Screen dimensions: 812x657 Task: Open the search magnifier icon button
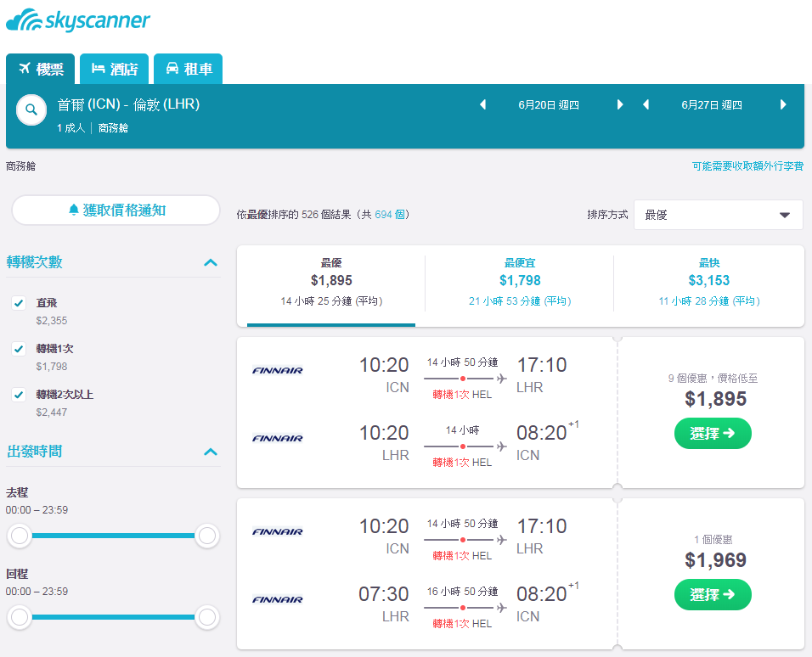(31, 109)
